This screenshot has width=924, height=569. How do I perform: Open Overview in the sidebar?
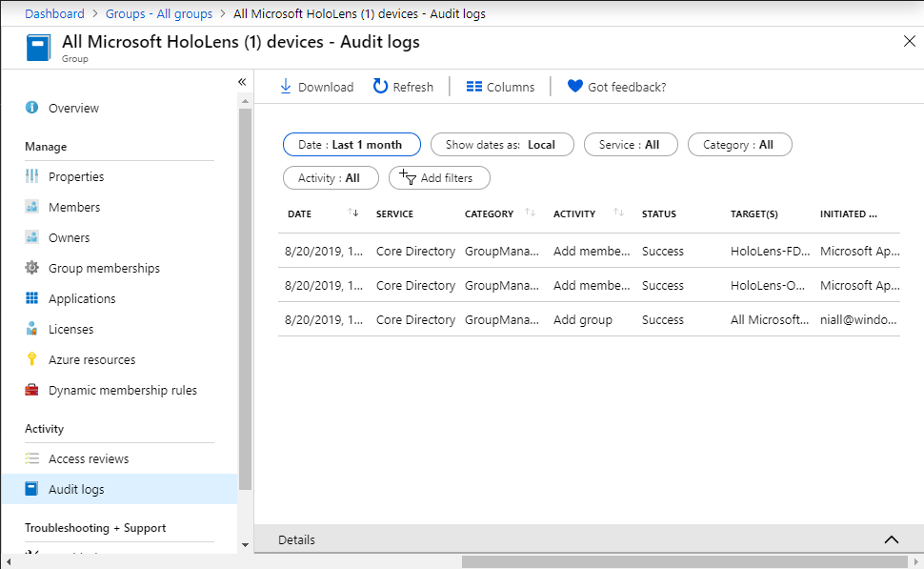point(119,108)
